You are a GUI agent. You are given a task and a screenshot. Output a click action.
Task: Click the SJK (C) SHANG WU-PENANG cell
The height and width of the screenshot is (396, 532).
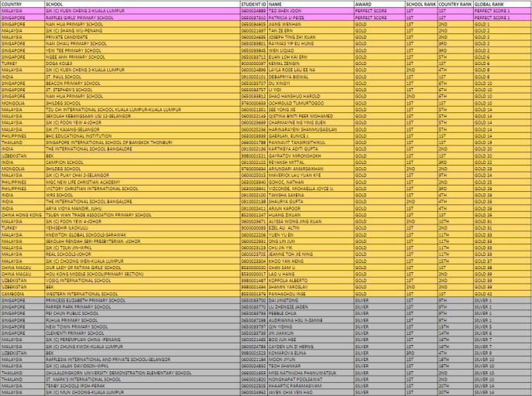pyautogui.click(x=142, y=30)
